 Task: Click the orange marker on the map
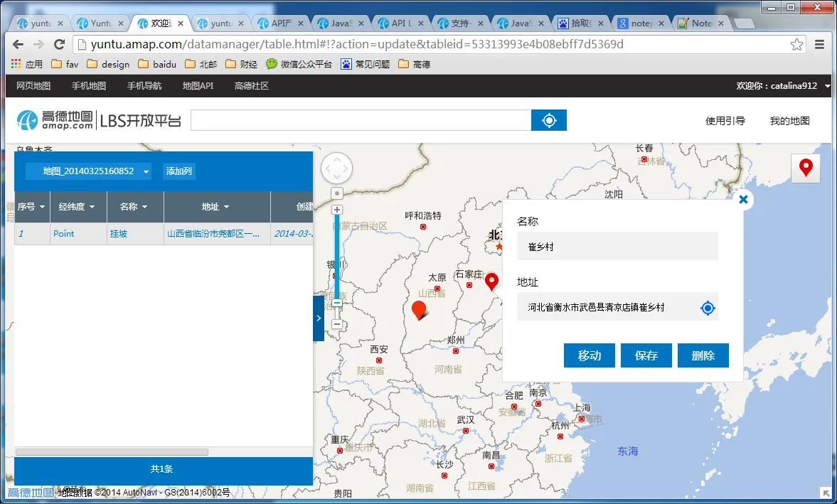(419, 309)
